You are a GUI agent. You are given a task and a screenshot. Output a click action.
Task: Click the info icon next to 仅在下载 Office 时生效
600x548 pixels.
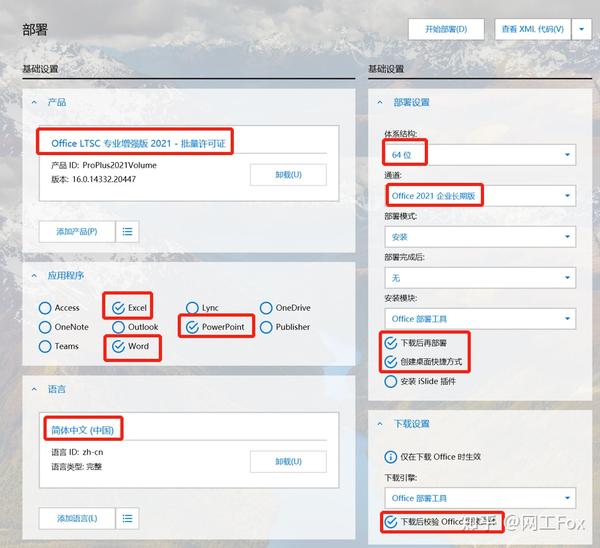click(x=391, y=457)
